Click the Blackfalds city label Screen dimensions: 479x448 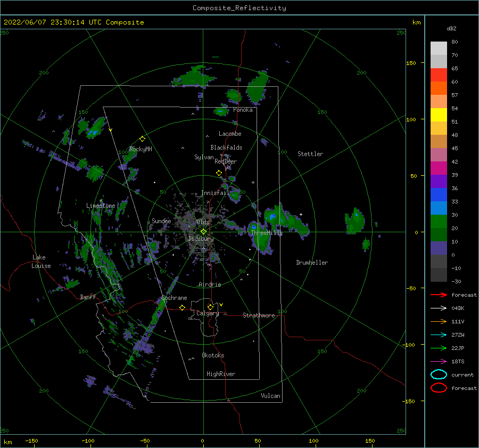226,148
